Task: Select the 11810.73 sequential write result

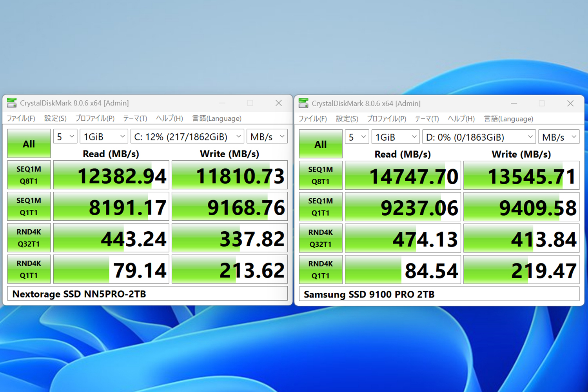Action: click(230, 175)
